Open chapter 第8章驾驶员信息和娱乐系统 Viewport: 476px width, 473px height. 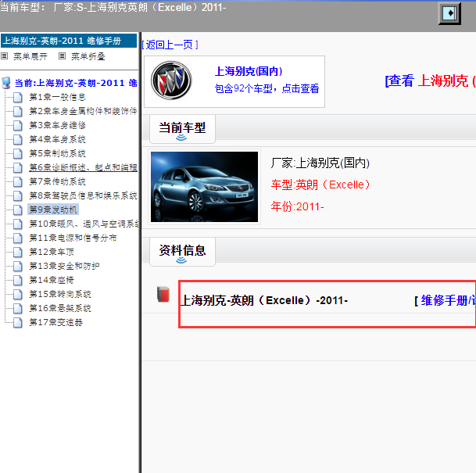83,195
